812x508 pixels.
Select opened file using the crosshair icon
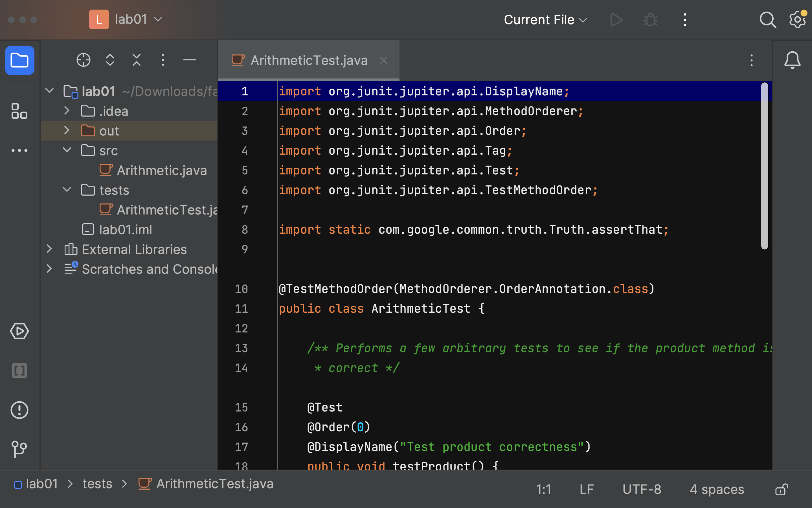(x=83, y=60)
